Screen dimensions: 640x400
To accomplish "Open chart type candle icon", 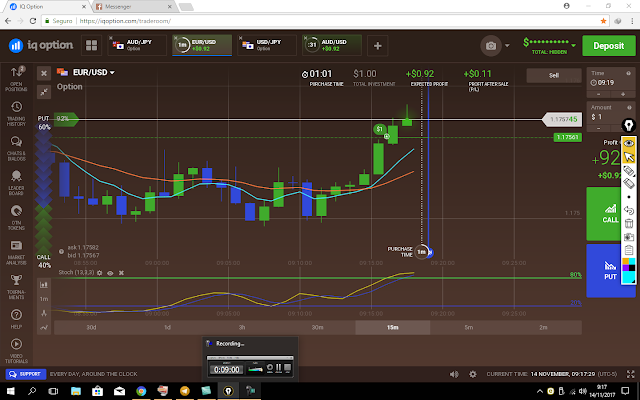I will 44,284.
